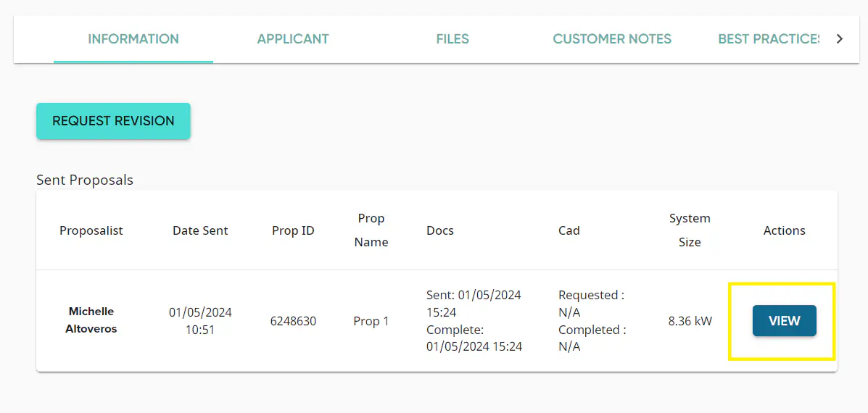The width and height of the screenshot is (868, 413).
Task: Select the Cad Completed N/A text
Action: click(x=592, y=338)
